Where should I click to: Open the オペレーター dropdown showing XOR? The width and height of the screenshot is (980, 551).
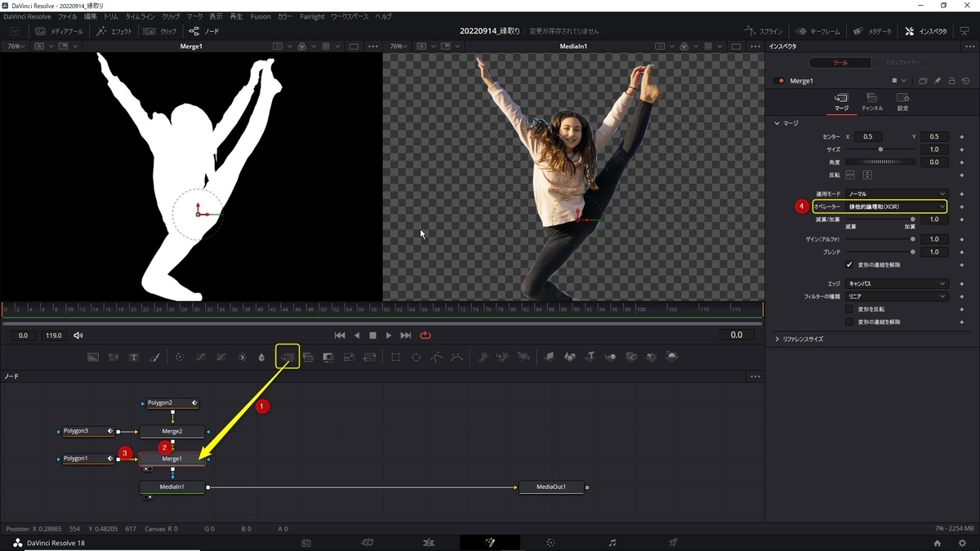tap(896, 207)
